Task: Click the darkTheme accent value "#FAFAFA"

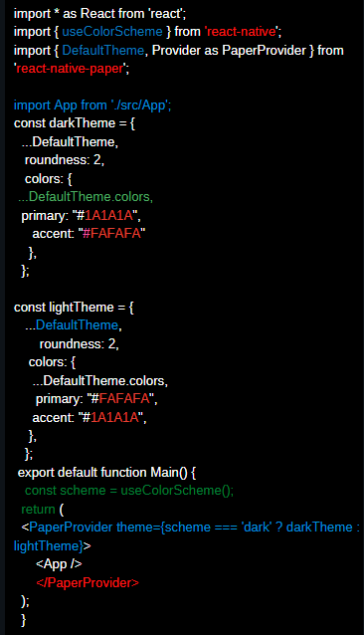Action: (111, 234)
